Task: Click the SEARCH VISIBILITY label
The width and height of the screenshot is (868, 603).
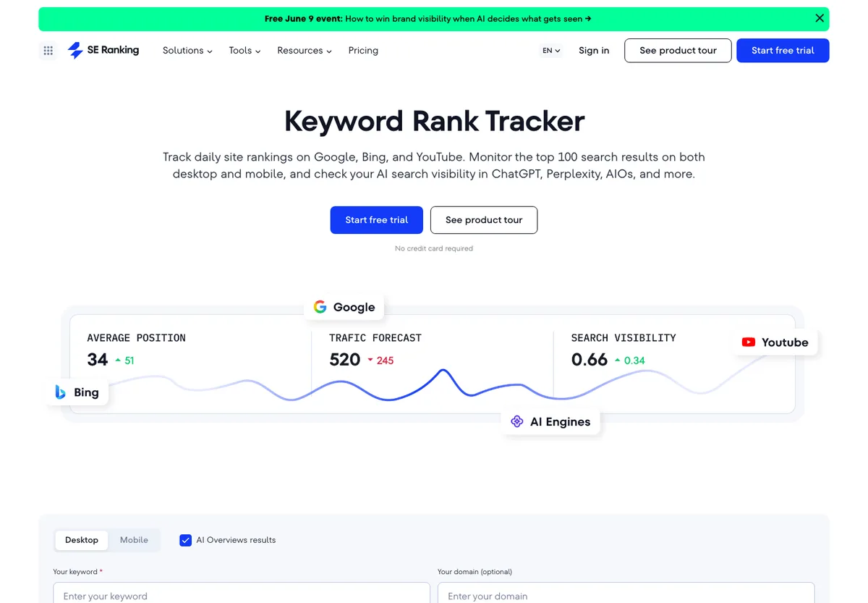Action: coord(624,338)
